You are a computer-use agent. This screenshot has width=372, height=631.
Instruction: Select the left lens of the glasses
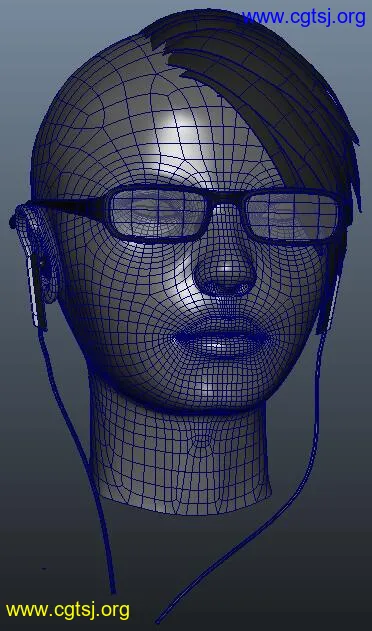(158, 213)
